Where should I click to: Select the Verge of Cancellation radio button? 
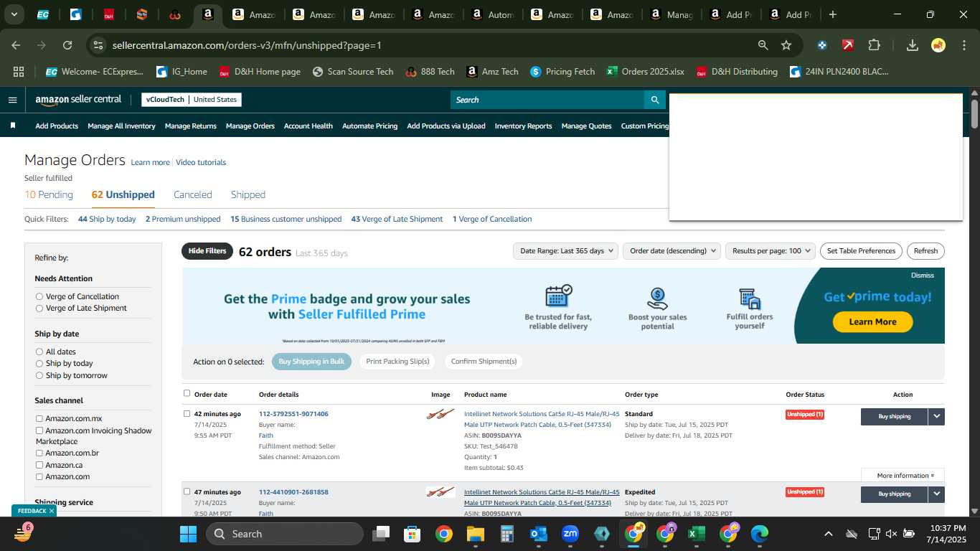39,296
